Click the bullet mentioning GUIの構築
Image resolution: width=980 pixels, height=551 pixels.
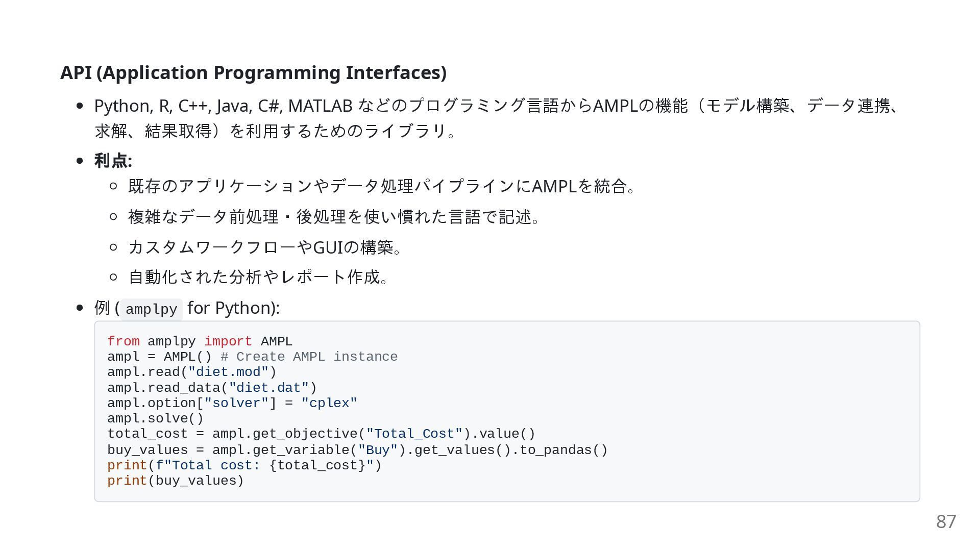point(264,247)
